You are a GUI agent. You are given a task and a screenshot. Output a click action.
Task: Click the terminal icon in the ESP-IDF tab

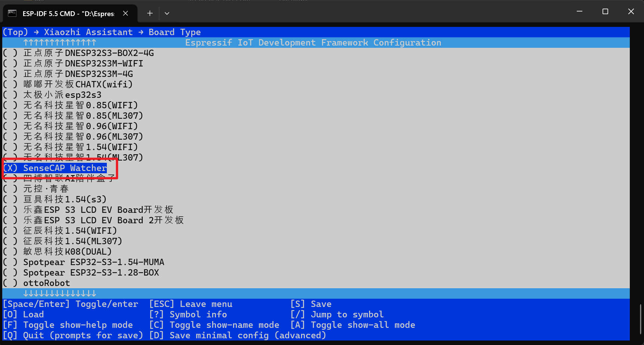(12, 13)
